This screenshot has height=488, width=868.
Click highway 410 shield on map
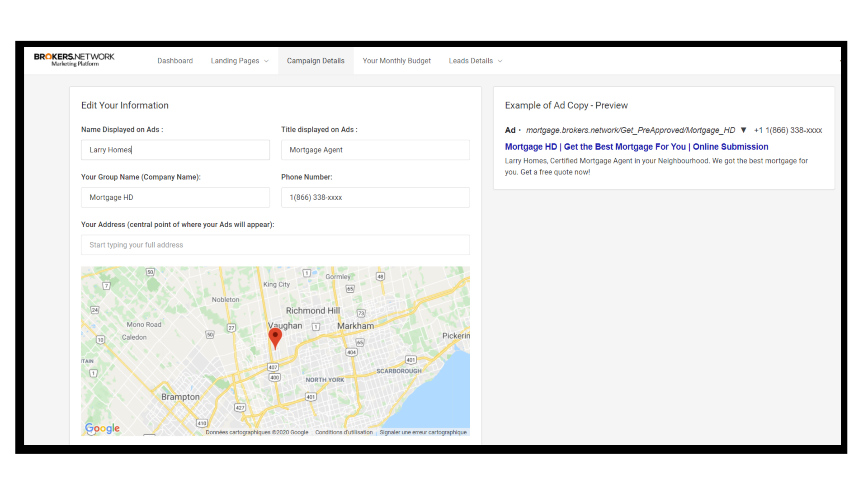tap(202, 423)
